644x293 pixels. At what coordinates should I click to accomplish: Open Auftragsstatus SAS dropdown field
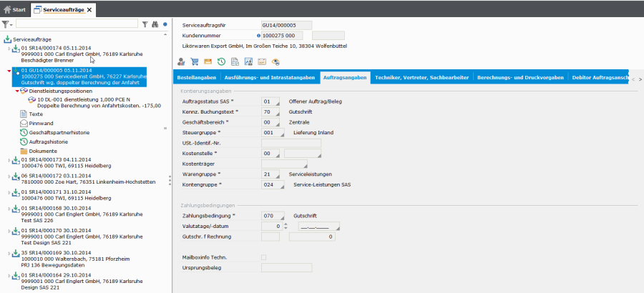tap(270, 101)
